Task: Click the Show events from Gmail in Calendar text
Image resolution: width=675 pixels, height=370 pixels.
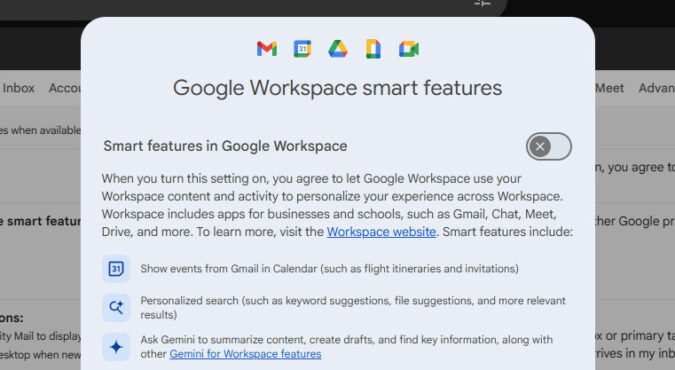Action: point(329,269)
